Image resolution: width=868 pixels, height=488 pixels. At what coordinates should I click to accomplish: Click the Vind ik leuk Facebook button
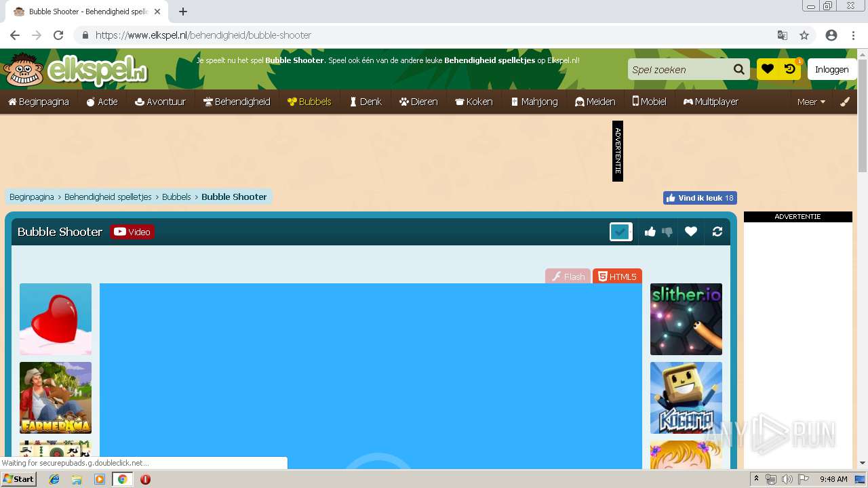tap(700, 198)
